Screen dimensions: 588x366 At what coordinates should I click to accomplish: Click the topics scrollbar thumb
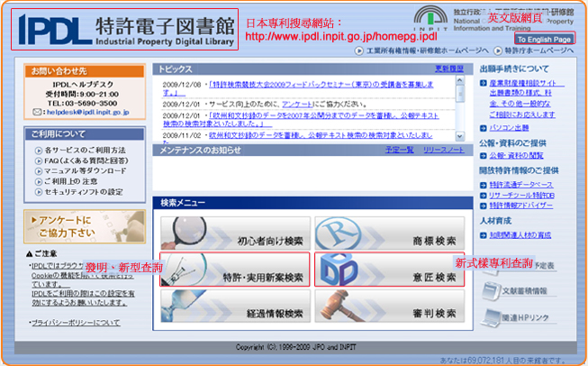[460, 94]
